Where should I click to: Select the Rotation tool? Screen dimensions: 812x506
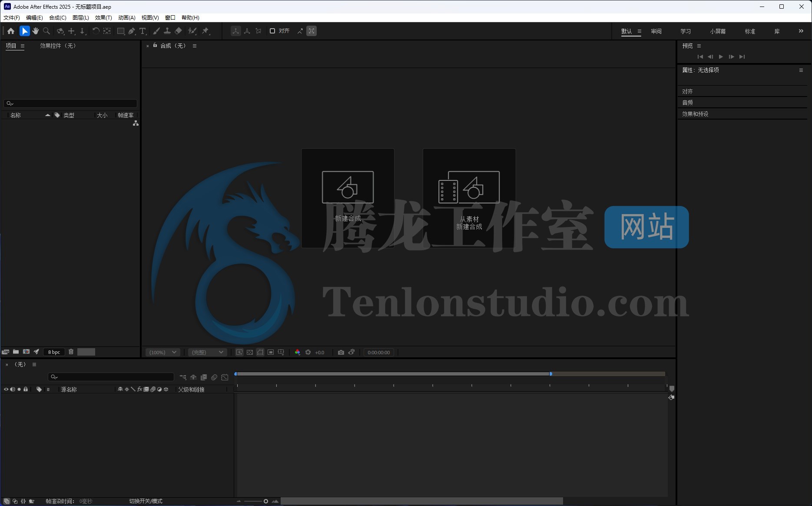96,31
